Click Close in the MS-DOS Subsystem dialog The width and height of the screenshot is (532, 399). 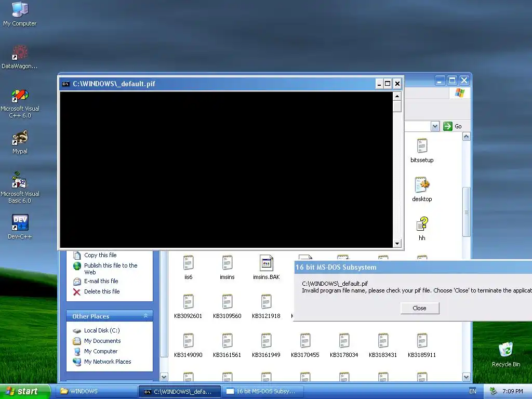(420, 308)
